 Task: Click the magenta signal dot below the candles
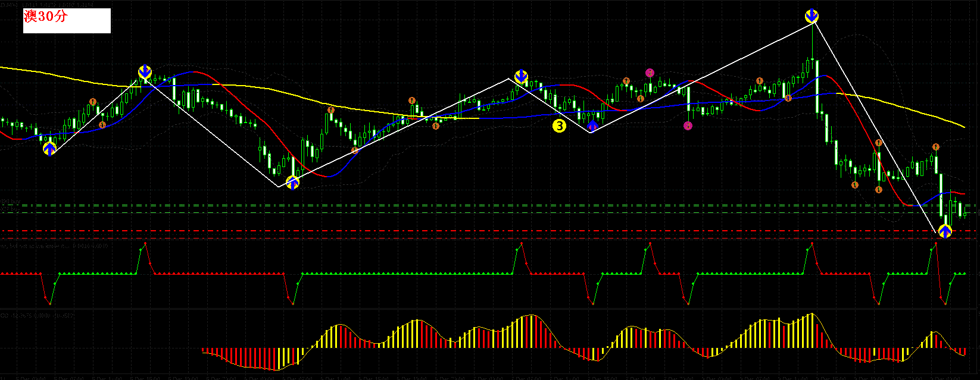click(688, 125)
